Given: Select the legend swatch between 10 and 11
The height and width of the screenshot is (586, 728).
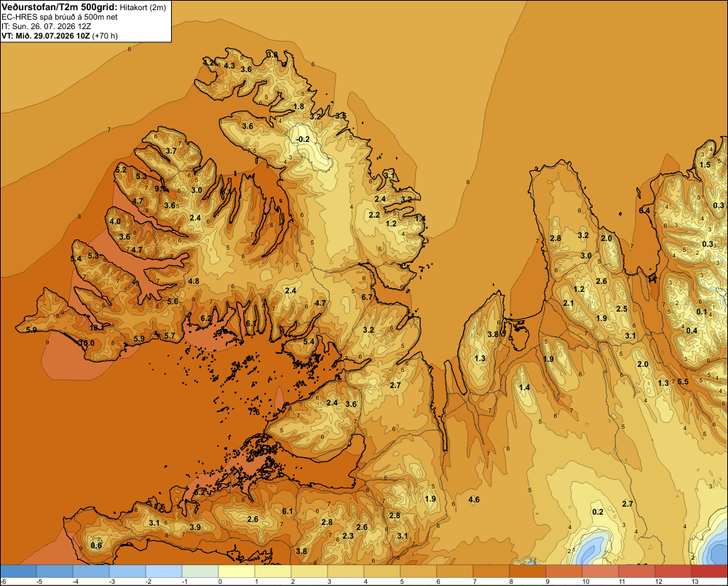Looking at the screenshot, I should click(x=601, y=571).
